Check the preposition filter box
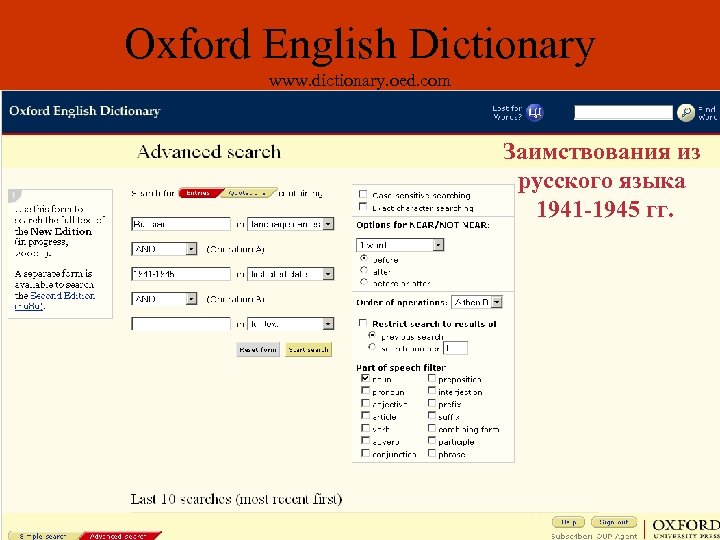The image size is (720, 540). pyautogui.click(x=432, y=378)
